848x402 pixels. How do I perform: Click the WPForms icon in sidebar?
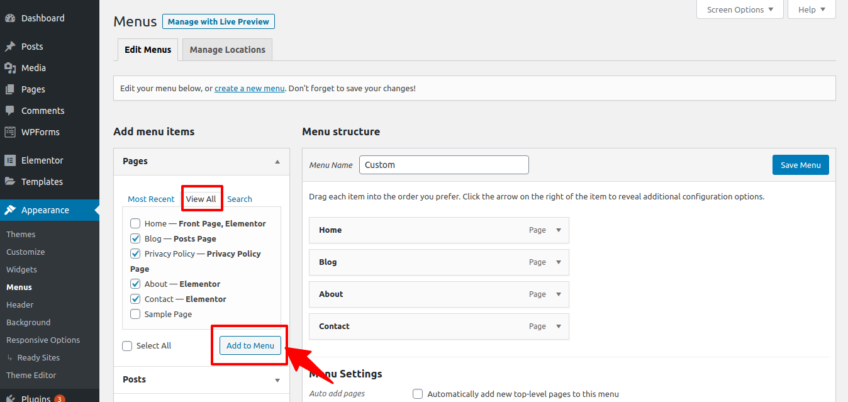pyautogui.click(x=10, y=132)
